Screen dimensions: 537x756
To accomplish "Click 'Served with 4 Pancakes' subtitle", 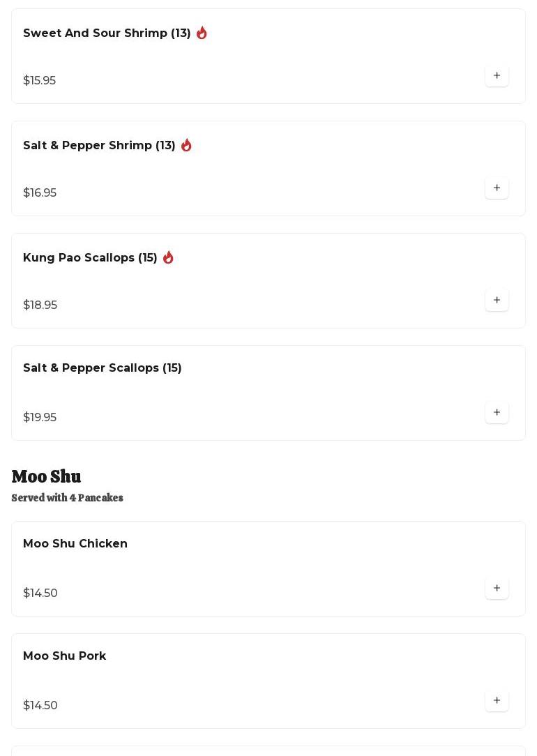I will tap(67, 498).
